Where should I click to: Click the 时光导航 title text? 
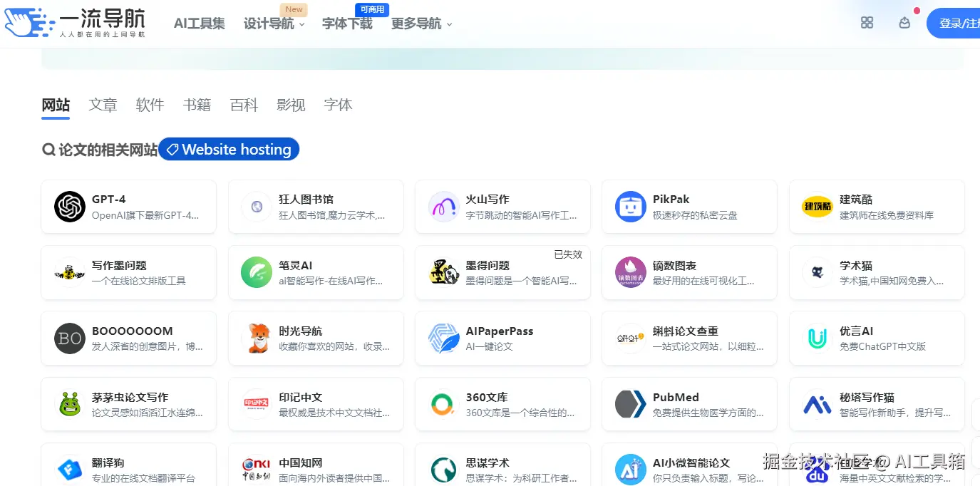pos(301,331)
